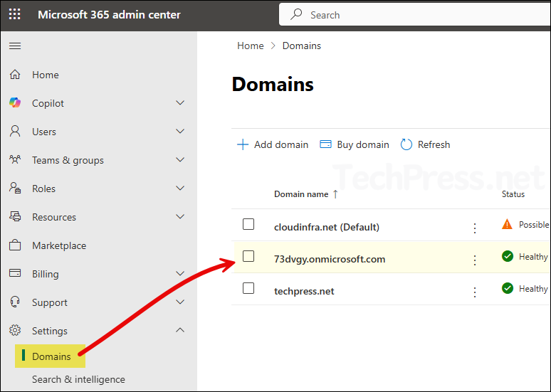Expand the Users menu chevron

tap(180, 132)
